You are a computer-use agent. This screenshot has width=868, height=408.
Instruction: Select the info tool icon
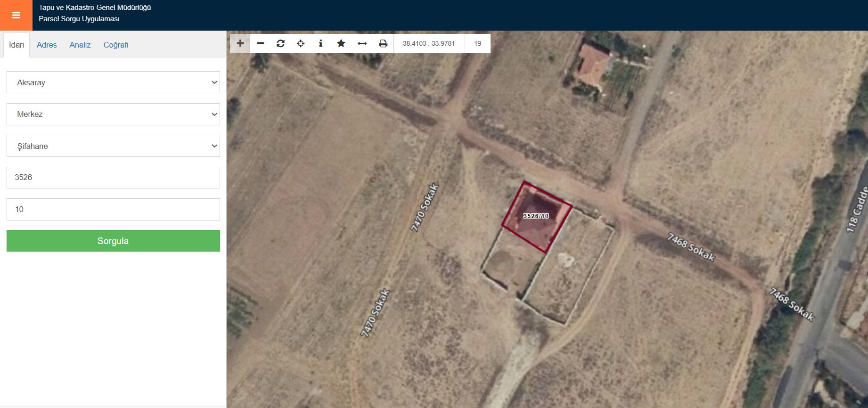click(x=320, y=43)
